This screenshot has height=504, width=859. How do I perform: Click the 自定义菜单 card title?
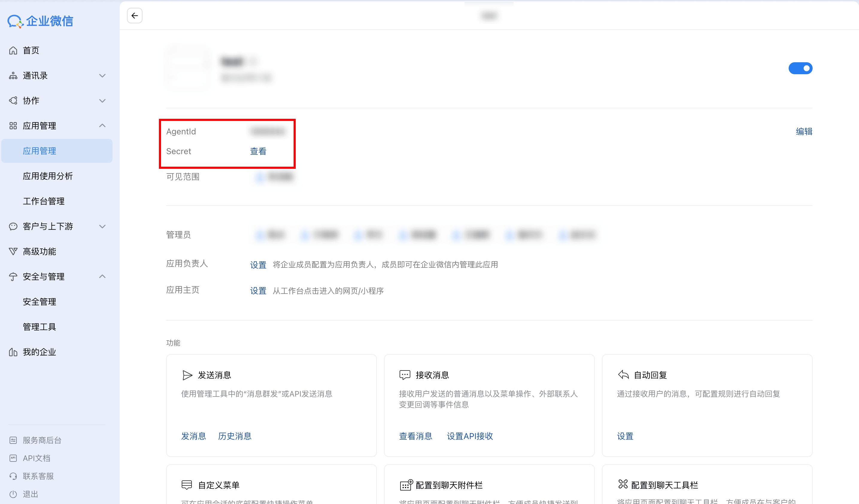click(x=219, y=485)
